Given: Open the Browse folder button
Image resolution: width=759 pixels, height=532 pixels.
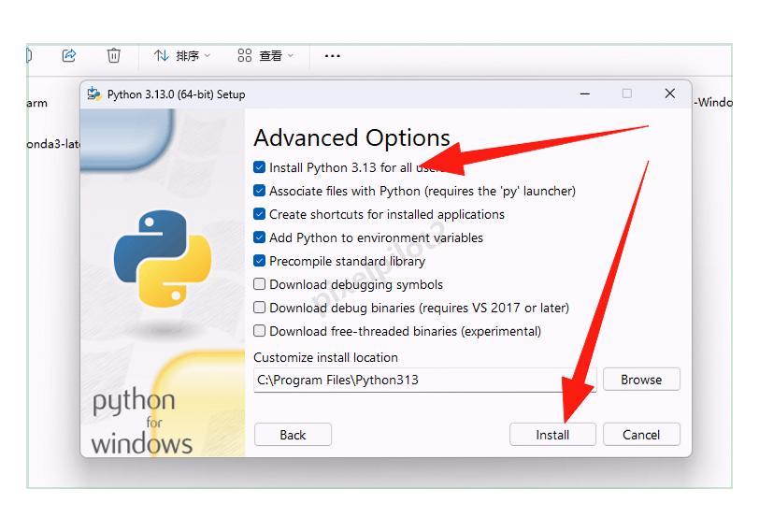Looking at the screenshot, I should coord(641,380).
